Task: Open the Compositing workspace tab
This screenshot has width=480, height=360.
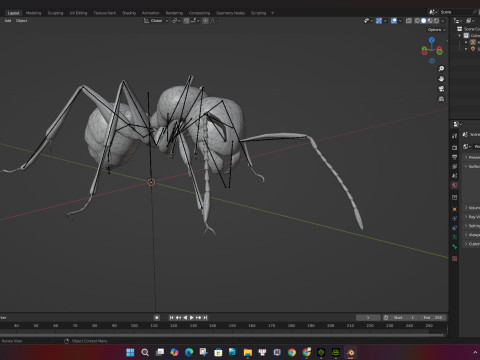Action: click(x=199, y=13)
